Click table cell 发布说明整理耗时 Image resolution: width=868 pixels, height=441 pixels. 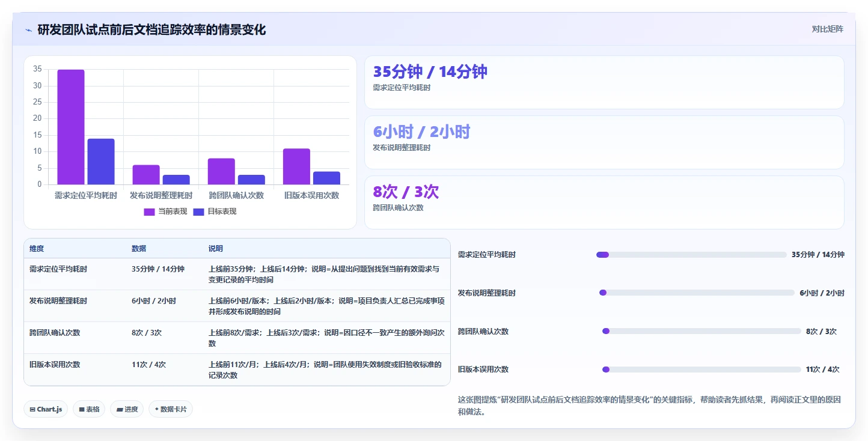click(58, 300)
